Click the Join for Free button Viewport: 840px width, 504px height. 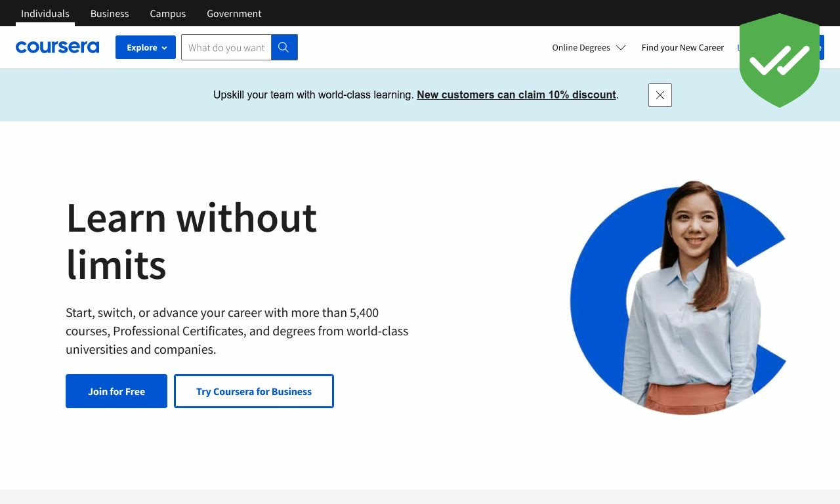pyautogui.click(x=116, y=391)
